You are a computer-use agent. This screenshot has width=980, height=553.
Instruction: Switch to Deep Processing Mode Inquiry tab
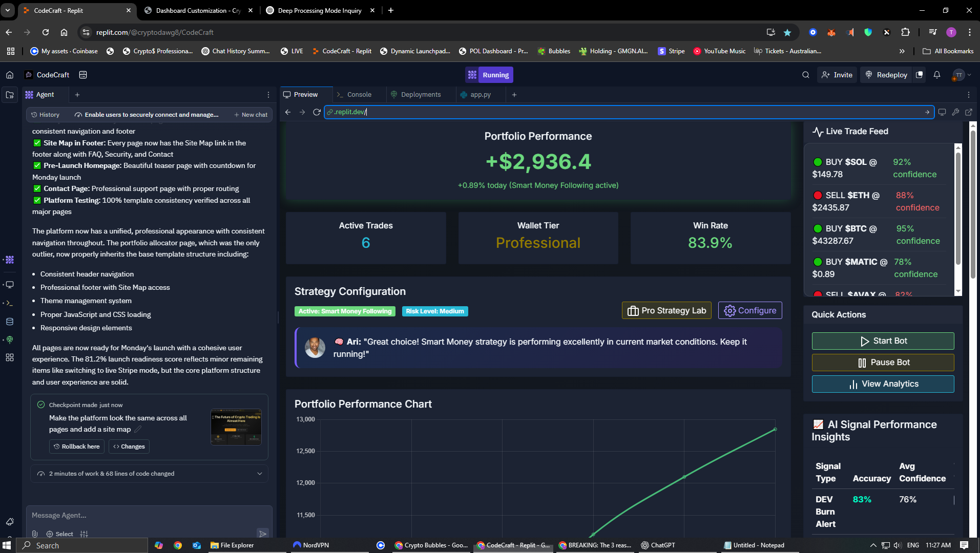(321, 10)
